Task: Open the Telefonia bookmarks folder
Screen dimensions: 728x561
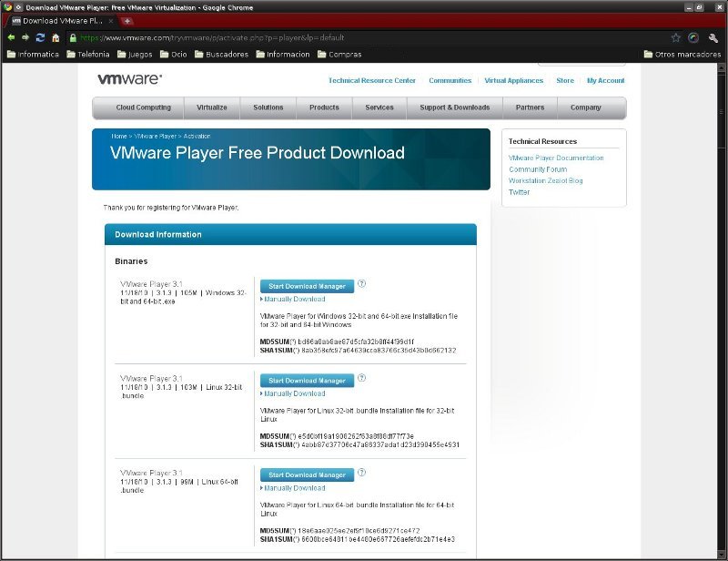Action: [x=88, y=55]
